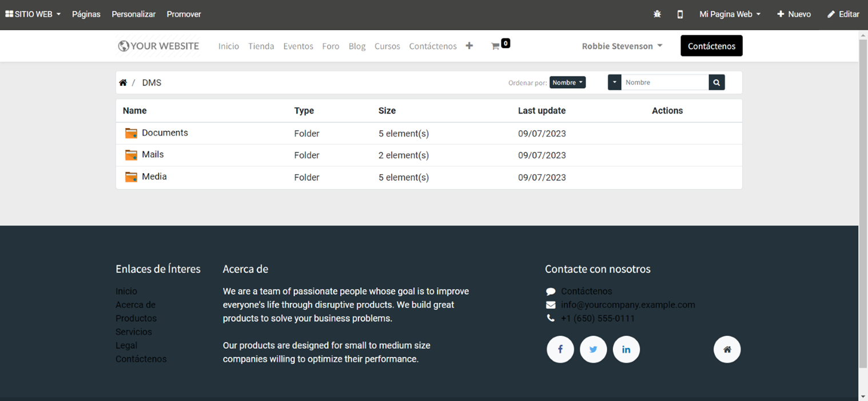This screenshot has height=401, width=868.
Task: Open the Facebook social icon
Action: (x=560, y=349)
